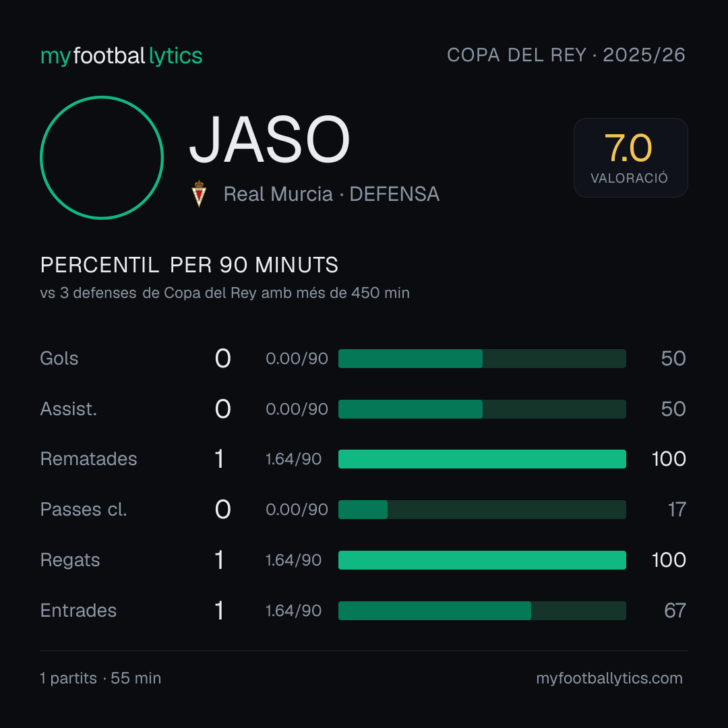Open the myfootballytics logo
This screenshot has height=728, width=728.
(121, 56)
